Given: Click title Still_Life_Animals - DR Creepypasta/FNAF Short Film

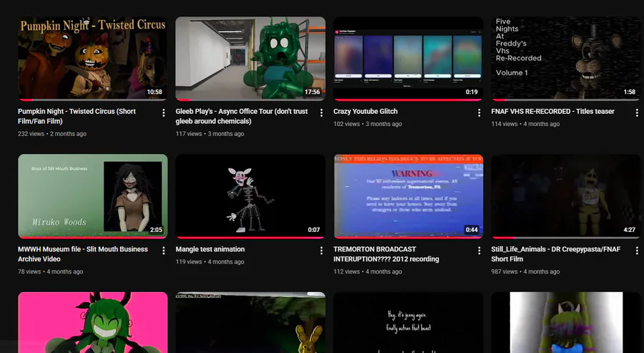Looking at the screenshot, I should [x=556, y=254].
